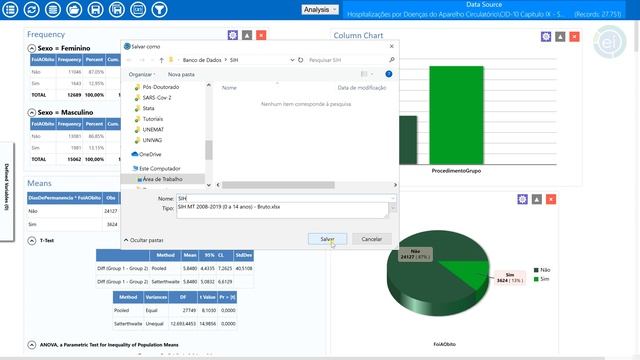Click the bright green column chart bar
640x360 pixels.
(456, 115)
